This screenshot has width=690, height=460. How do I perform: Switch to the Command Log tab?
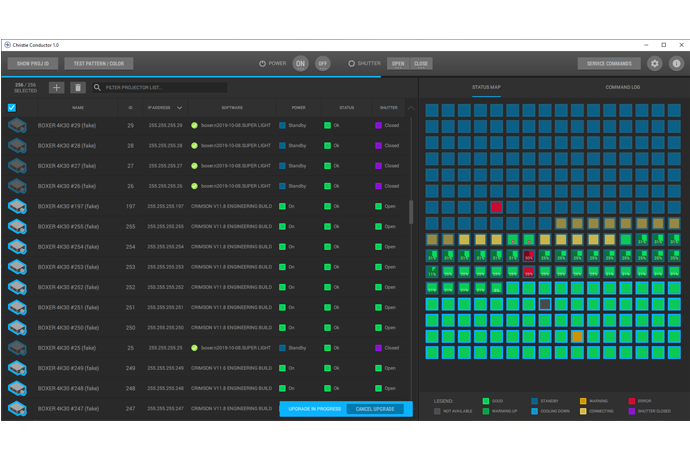click(622, 87)
